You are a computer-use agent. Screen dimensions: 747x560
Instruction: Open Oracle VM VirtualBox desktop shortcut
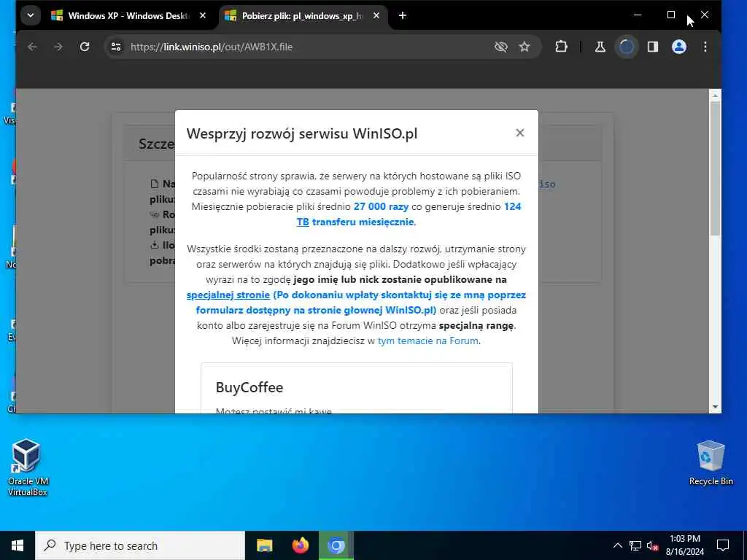click(27, 467)
